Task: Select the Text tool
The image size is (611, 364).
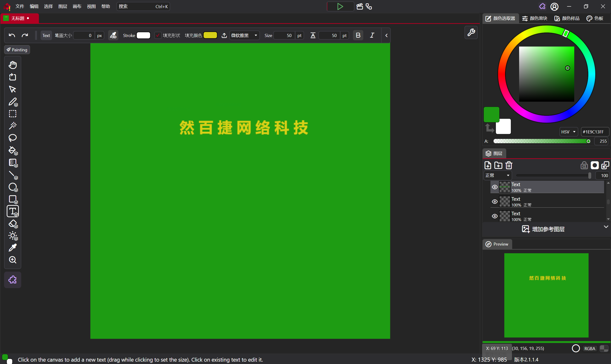Action: click(12, 211)
